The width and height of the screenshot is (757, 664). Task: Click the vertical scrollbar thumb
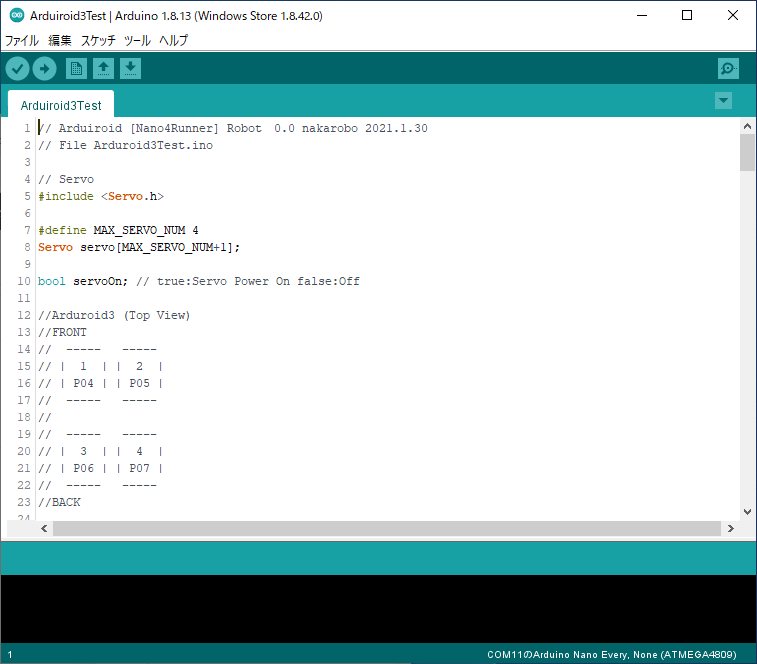pos(747,153)
